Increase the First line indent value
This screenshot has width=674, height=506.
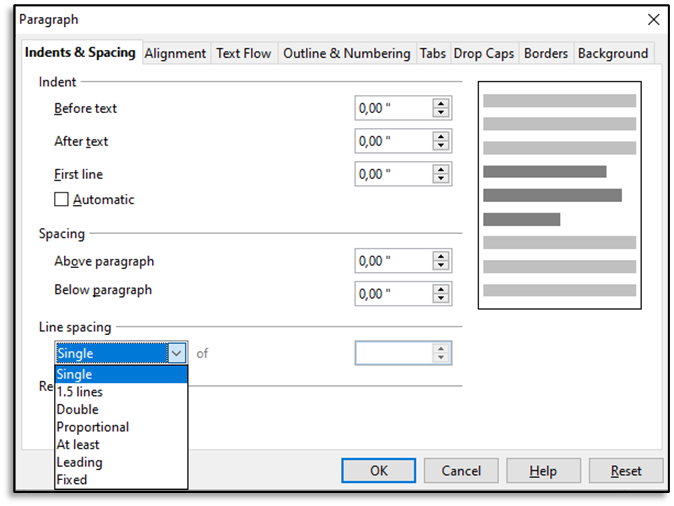click(x=440, y=169)
